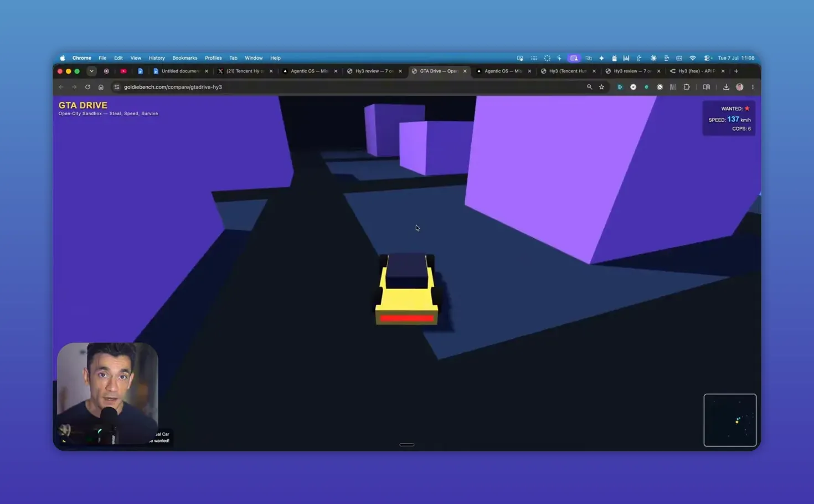Open the Chrome extensions puzzle icon

(x=687, y=87)
